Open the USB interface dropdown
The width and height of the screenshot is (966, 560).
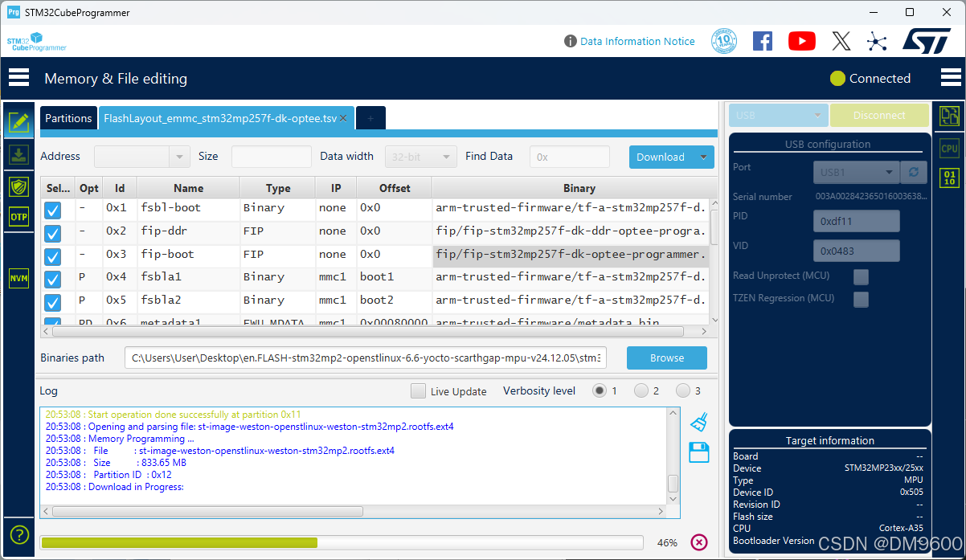[778, 115]
